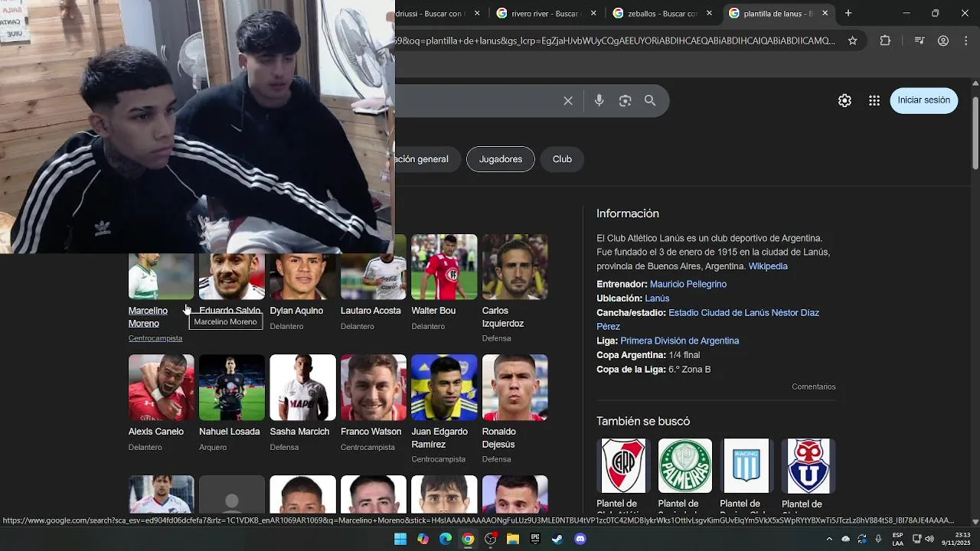Open Chrome media controls icon
Image resolution: width=980 pixels, height=551 pixels.
click(920, 41)
